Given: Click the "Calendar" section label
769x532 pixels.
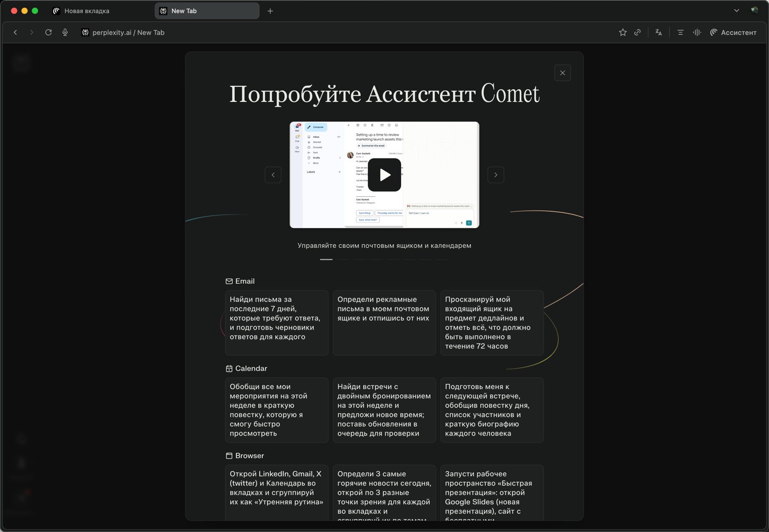Looking at the screenshot, I should (251, 368).
